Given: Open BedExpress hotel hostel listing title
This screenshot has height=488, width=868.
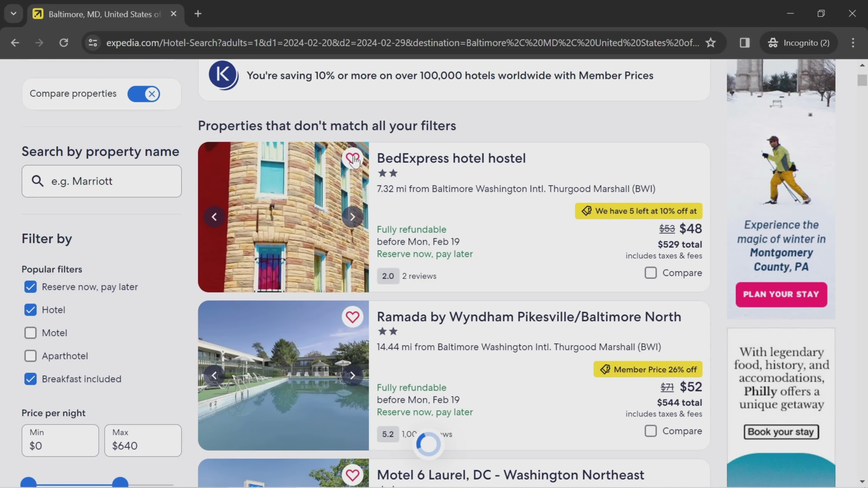Looking at the screenshot, I should [x=451, y=158].
